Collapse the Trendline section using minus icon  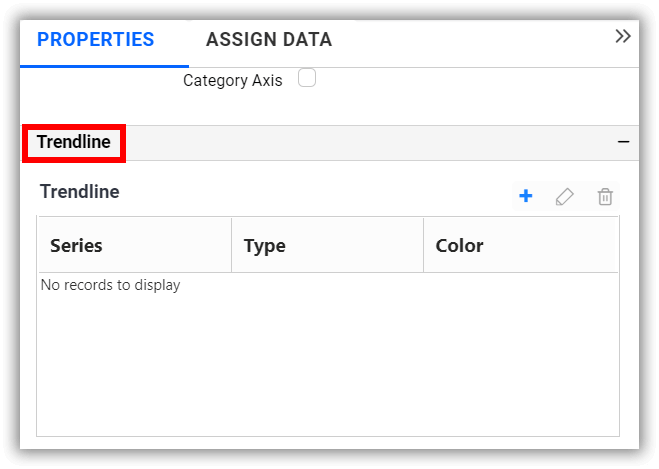pyautogui.click(x=623, y=143)
